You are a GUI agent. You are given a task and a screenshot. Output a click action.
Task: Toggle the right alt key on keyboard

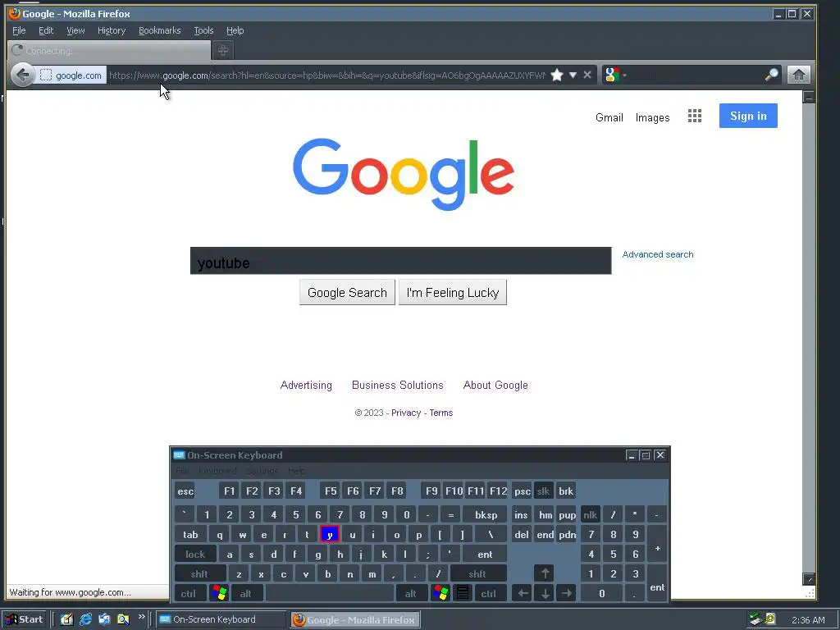pos(411,594)
